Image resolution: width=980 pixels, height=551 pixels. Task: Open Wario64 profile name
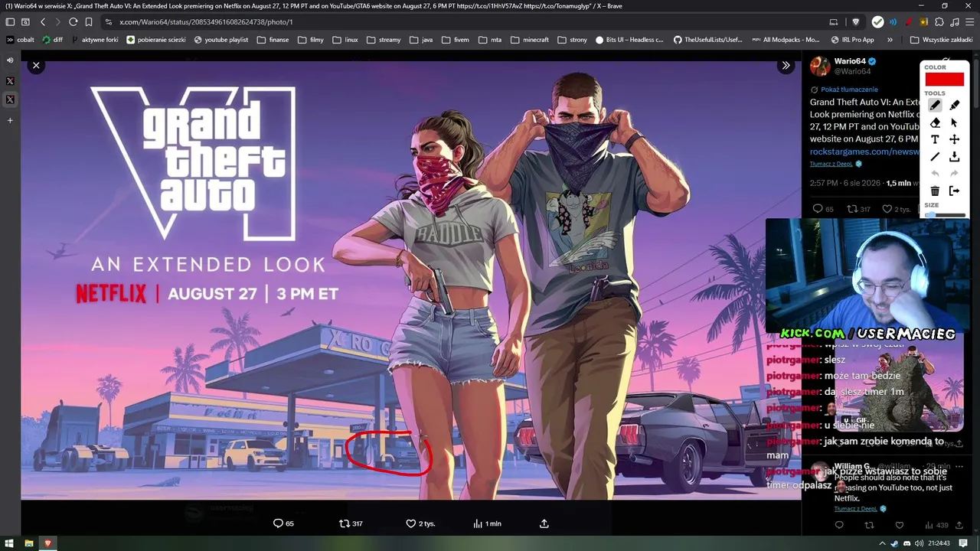[x=850, y=61]
